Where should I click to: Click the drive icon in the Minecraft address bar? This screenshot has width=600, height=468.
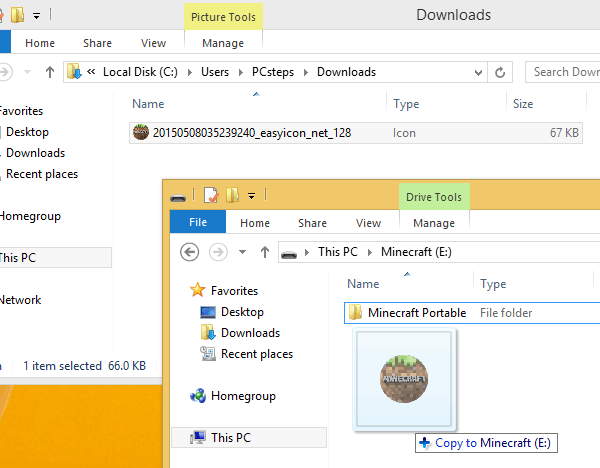[289, 254]
